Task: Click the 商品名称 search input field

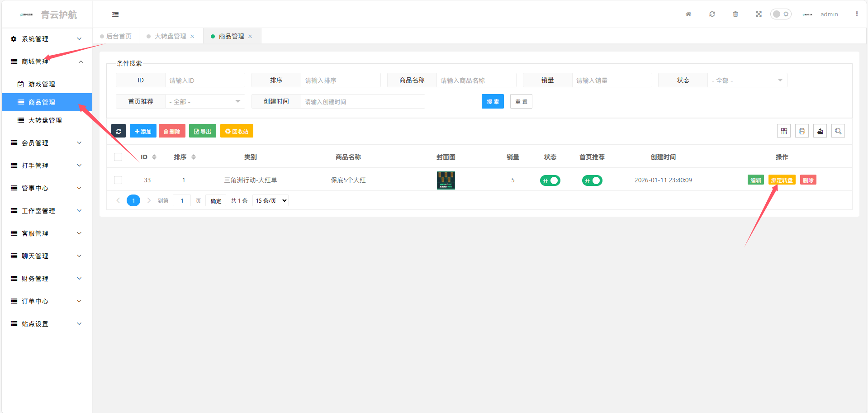Action: pyautogui.click(x=476, y=81)
